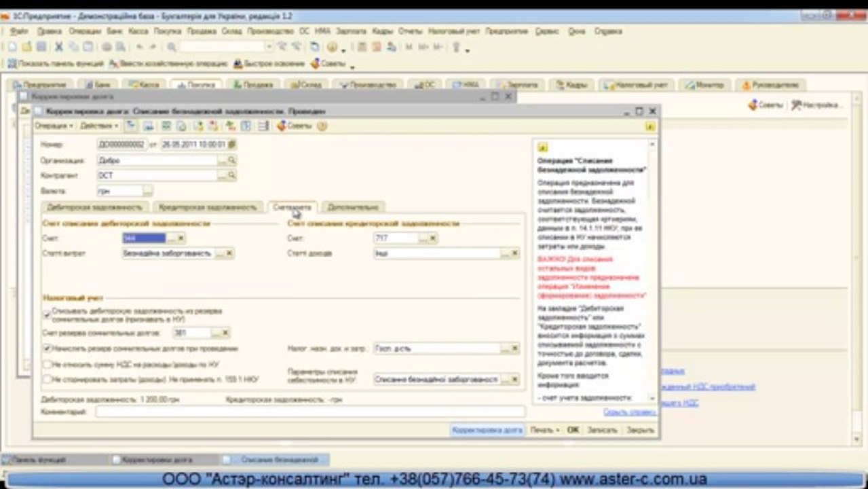Screen dimensions: 868x489
Task: Clear account 944 with the X button
Action: tap(181, 238)
